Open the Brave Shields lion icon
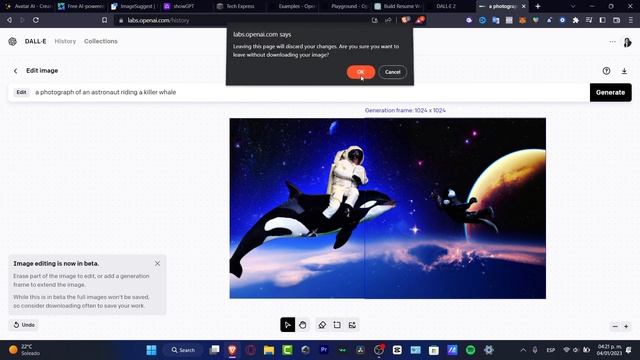This screenshot has width=640, height=360. [405, 20]
